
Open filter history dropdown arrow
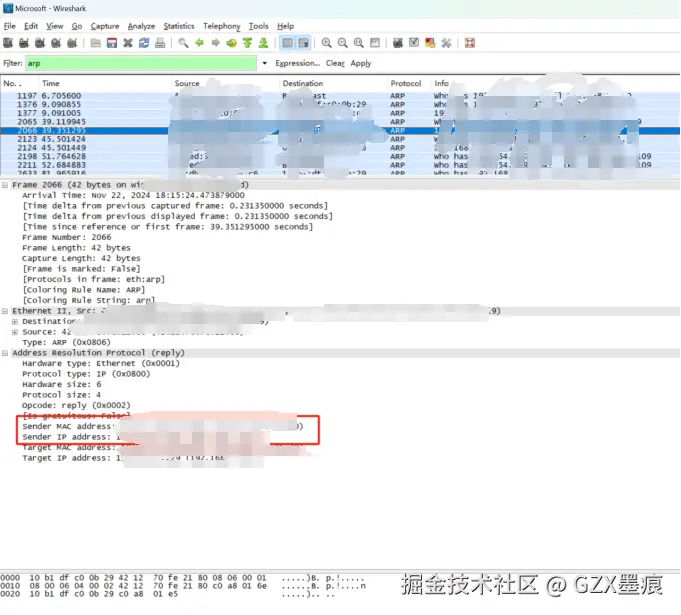tap(264, 63)
